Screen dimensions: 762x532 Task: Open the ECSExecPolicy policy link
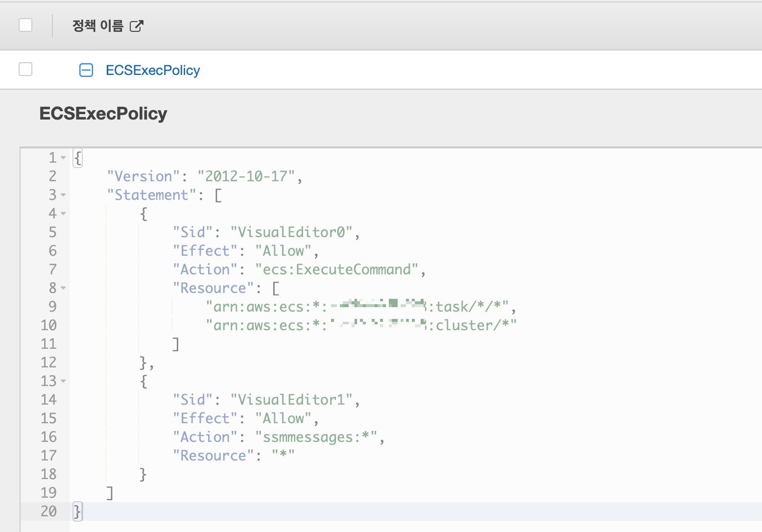[x=153, y=70]
